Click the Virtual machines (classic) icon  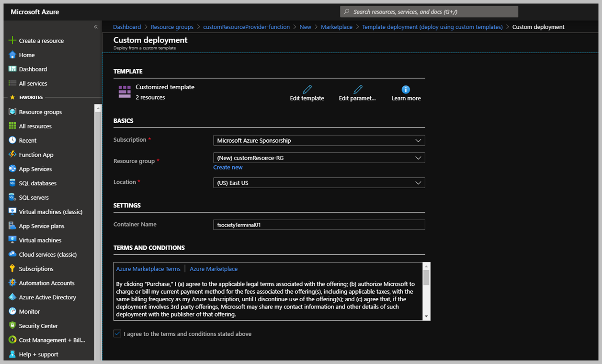pyautogui.click(x=12, y=212)
